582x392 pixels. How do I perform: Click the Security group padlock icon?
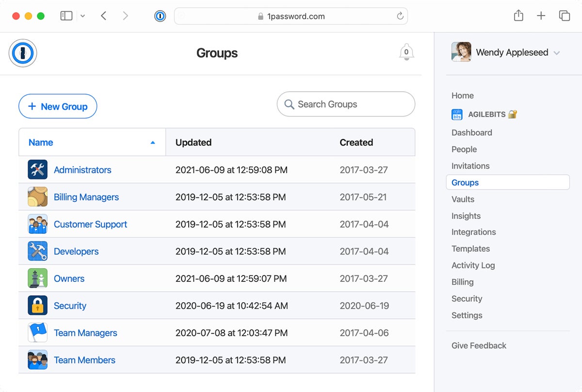[37, 306]
